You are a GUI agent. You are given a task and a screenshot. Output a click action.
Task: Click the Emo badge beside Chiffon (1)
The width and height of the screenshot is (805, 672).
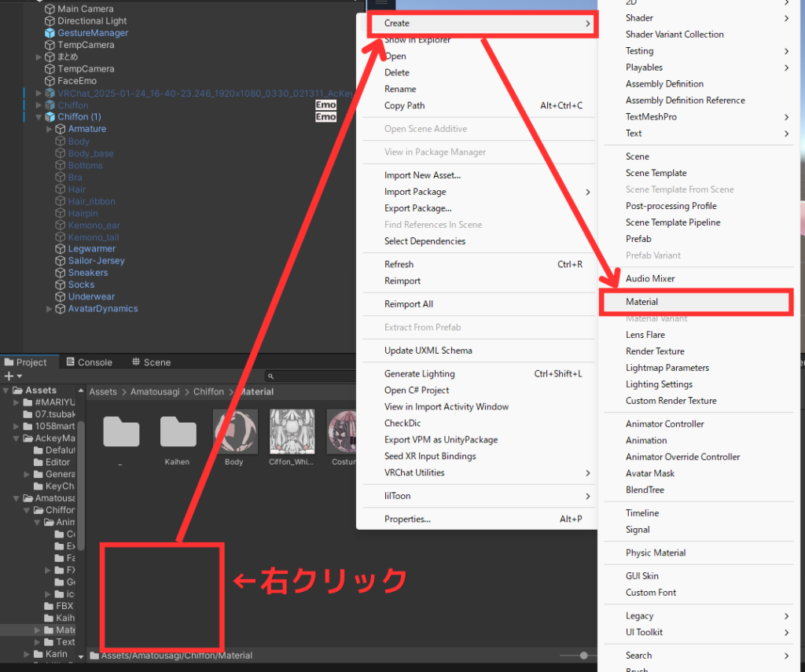click(325, 117)
